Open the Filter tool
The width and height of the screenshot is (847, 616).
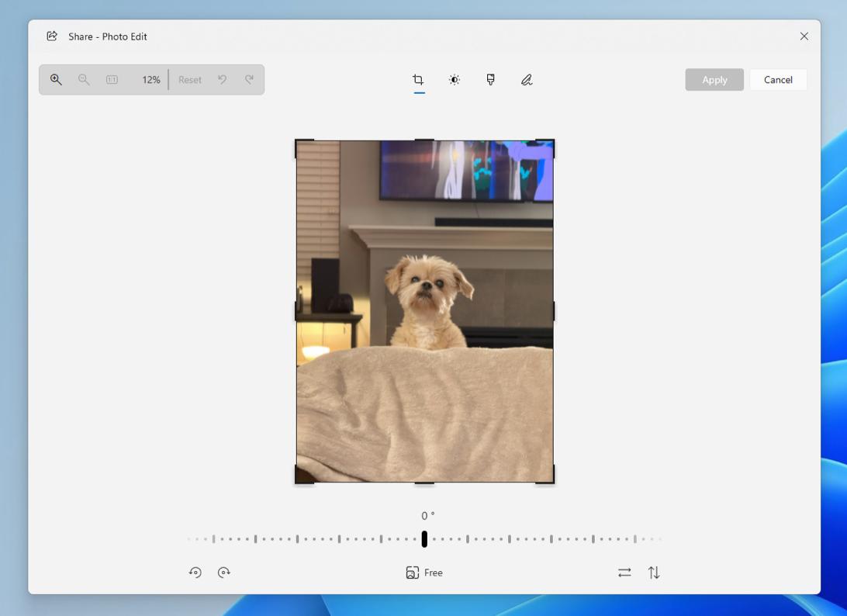tap(490, 80)
